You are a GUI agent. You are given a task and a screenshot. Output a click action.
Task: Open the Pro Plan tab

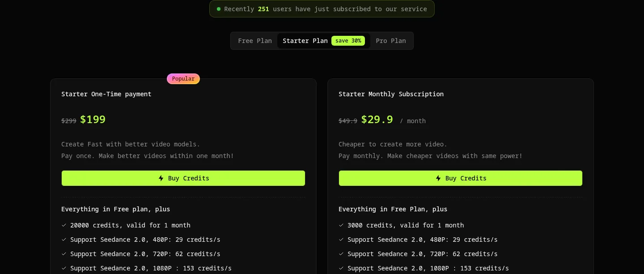(x=391, y=41)
